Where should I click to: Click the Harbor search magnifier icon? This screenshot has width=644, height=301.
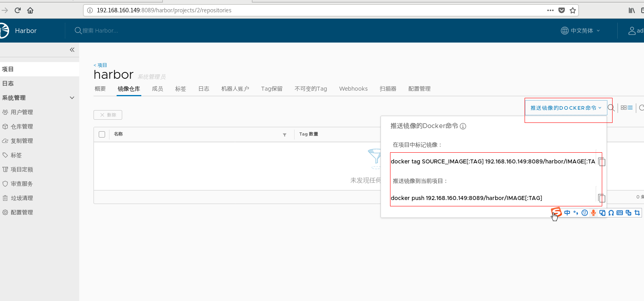[x=78, y=31]
